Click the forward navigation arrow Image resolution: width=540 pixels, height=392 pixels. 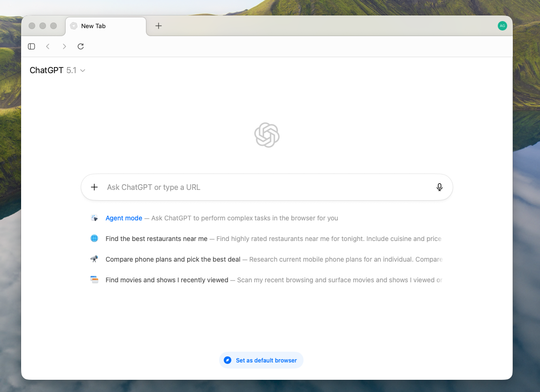pos(64,46)
